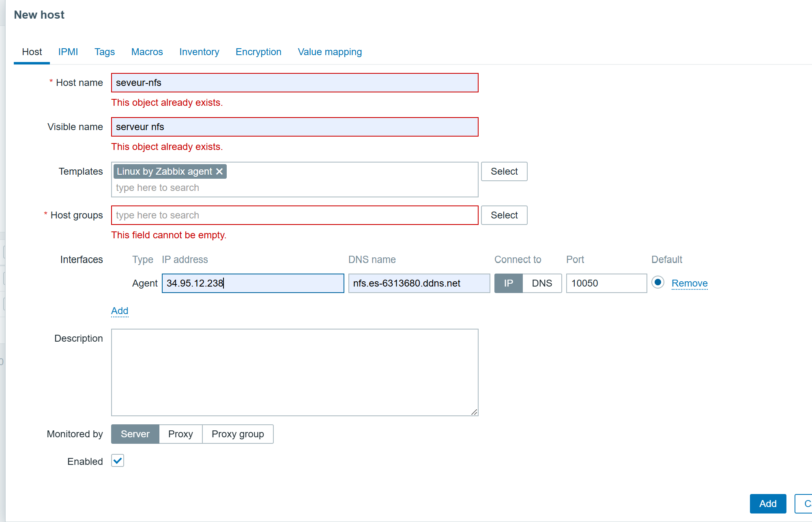This screenshot has height=522, width=812.
Task: Click the Description text area
Action: (294, 372)
